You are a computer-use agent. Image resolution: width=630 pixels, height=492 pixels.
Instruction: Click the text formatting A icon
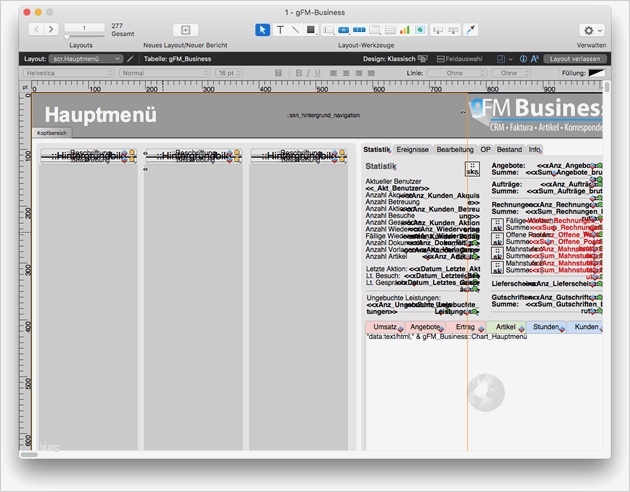click(534, 59)
